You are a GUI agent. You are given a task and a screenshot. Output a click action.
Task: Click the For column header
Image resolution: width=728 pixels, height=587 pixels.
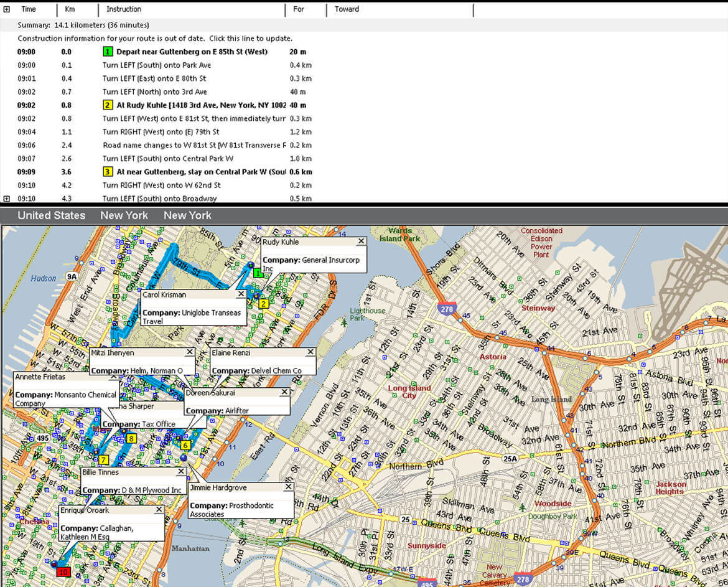click(299, 9)
